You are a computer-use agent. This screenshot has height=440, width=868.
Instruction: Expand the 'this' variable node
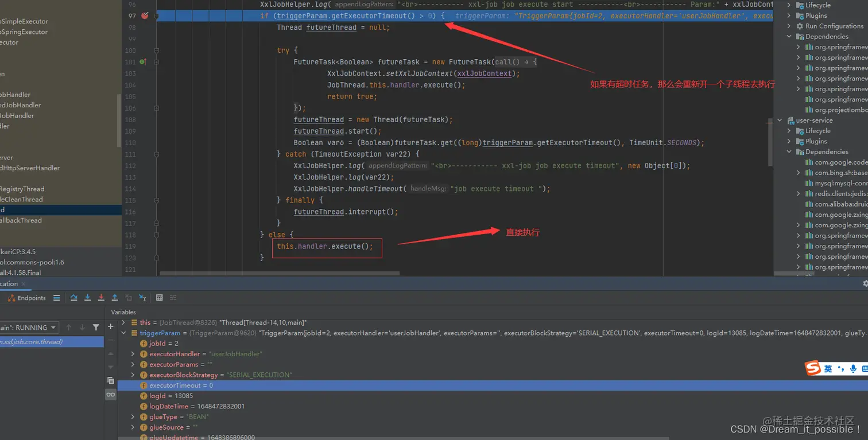pos(123,322)
